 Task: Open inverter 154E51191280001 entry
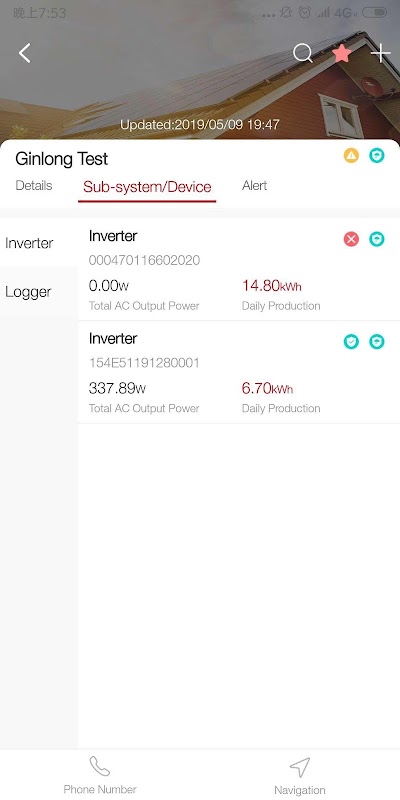[239, 372]
